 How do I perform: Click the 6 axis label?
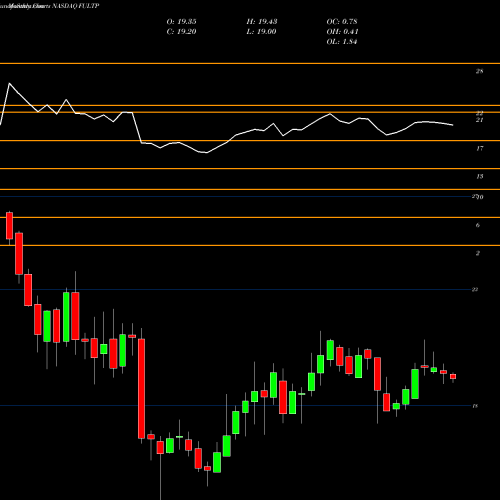(478, 225)
